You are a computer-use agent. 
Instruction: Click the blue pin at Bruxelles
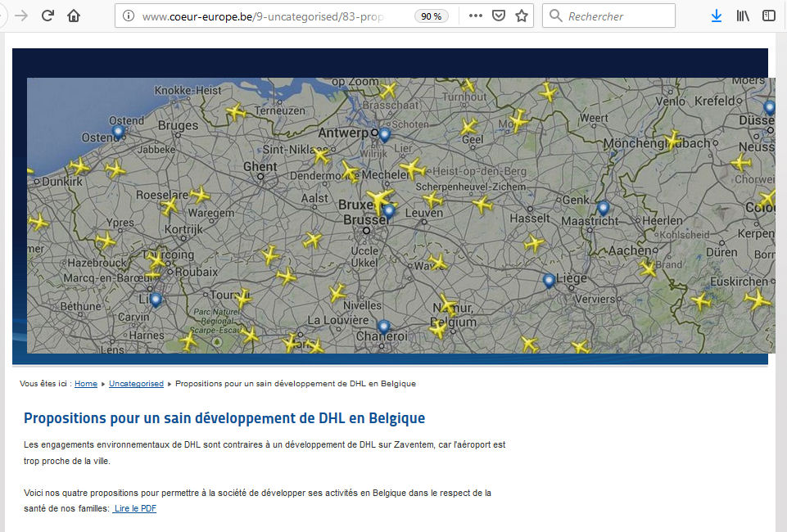[388, 212]
